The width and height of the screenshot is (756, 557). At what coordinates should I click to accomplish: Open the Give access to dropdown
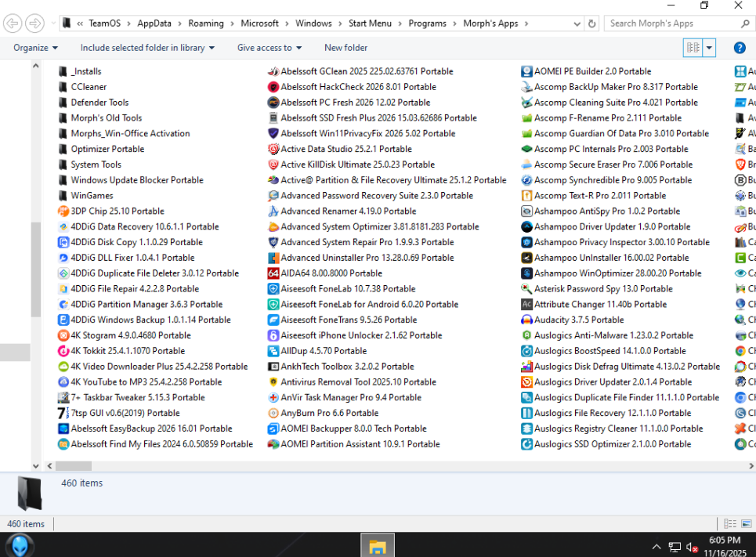pos(269,48)
